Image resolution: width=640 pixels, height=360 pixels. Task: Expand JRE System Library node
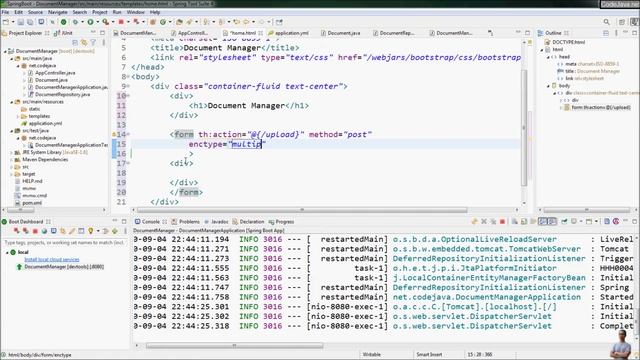click(x=12, y=152)
